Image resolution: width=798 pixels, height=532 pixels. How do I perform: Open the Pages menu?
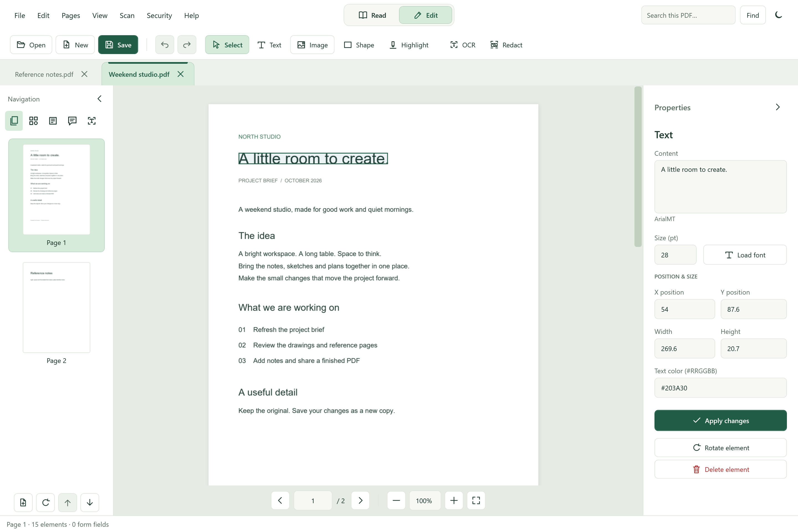pyautogui.click(x=71, y=15)
